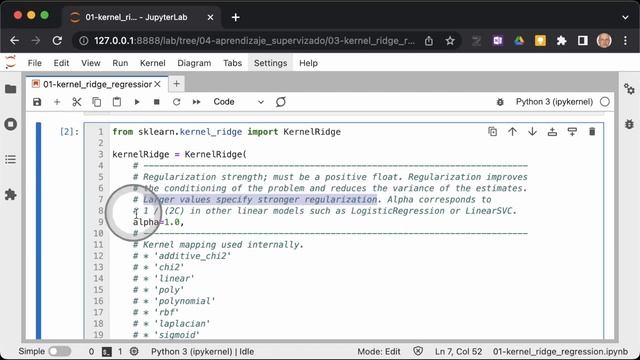This screenshot has height=360, width=640.
Task: Open table of contents sidebar icon
Action: [x=11, y=159]
